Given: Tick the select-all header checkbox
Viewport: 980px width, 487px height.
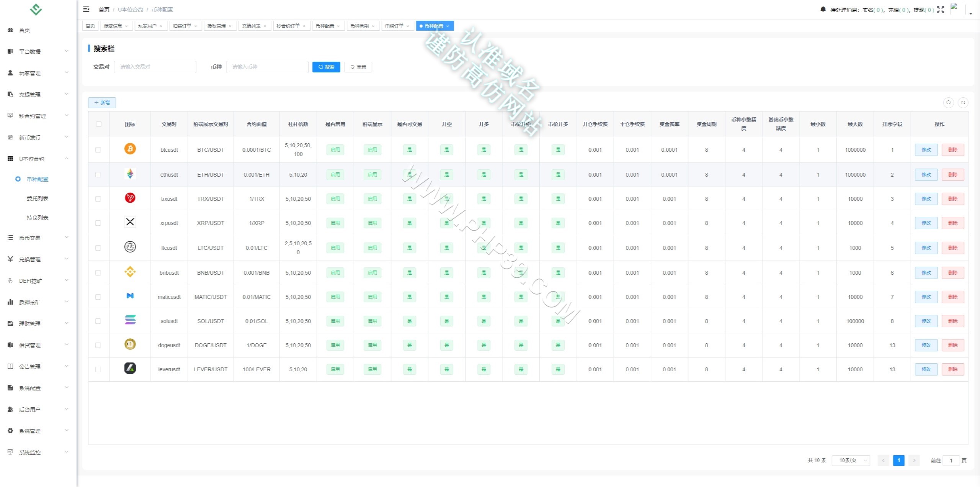Looking at the screenshot, I should click(99, 124).
